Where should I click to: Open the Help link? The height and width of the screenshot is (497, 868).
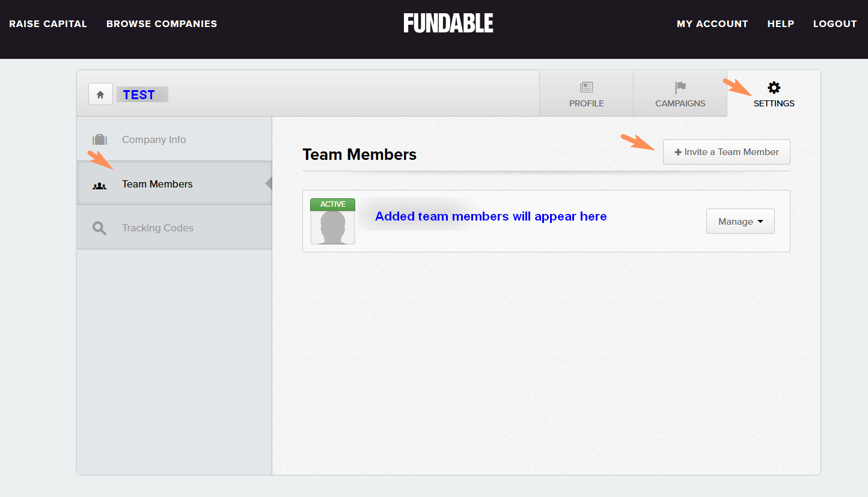(781, 24)
